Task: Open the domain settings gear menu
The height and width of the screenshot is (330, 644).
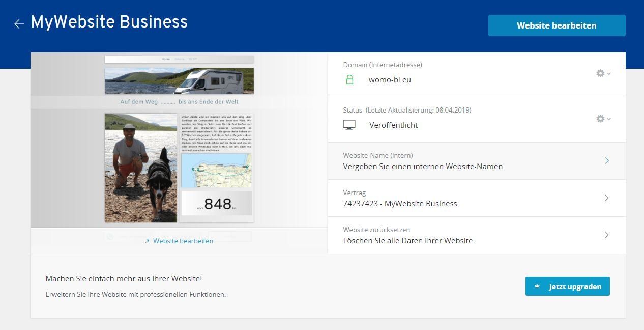Action: (x=603, y=73)
